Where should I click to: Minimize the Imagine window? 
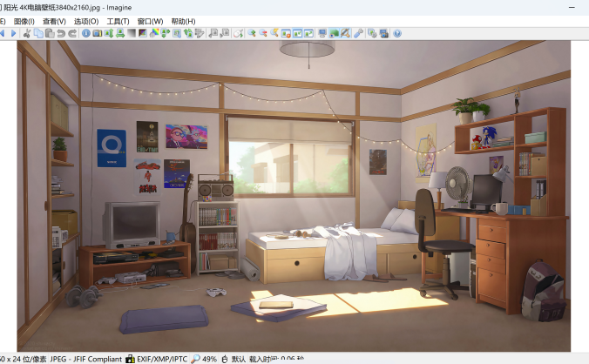[x=572, y=8]
